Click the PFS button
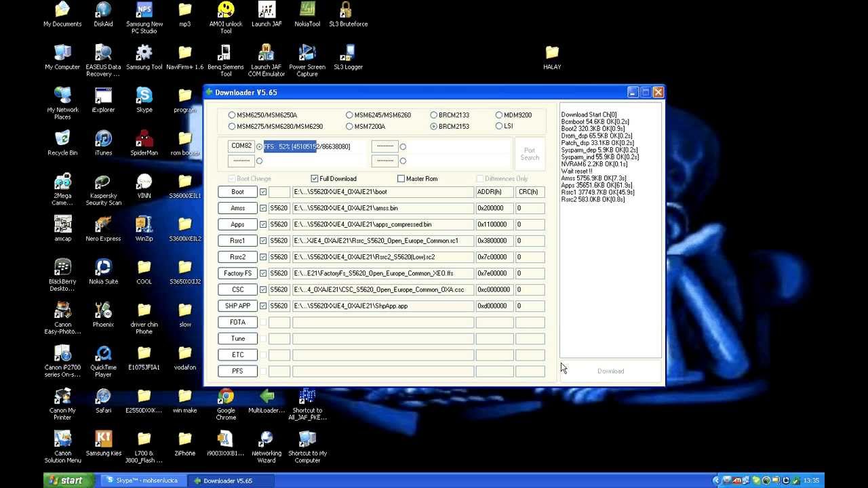 tap(237, 371)
